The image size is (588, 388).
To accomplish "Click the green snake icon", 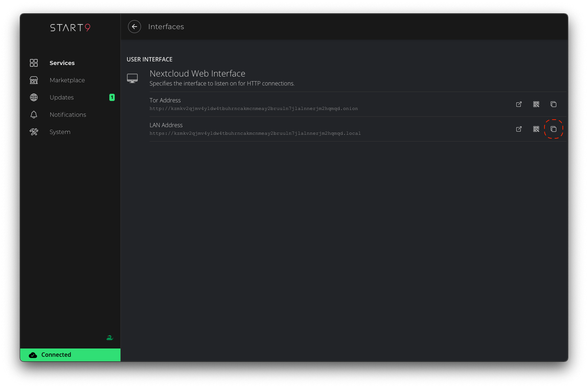I will 110,338.
